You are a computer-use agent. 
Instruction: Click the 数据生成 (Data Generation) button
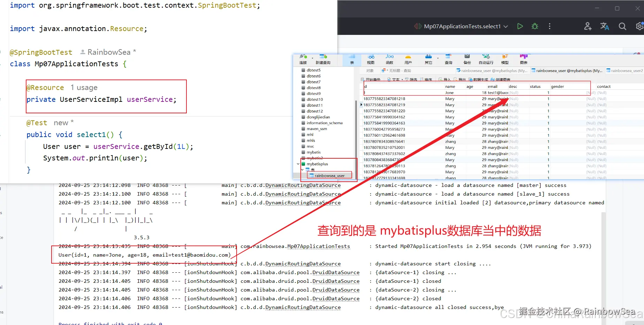tap(478, 80)
